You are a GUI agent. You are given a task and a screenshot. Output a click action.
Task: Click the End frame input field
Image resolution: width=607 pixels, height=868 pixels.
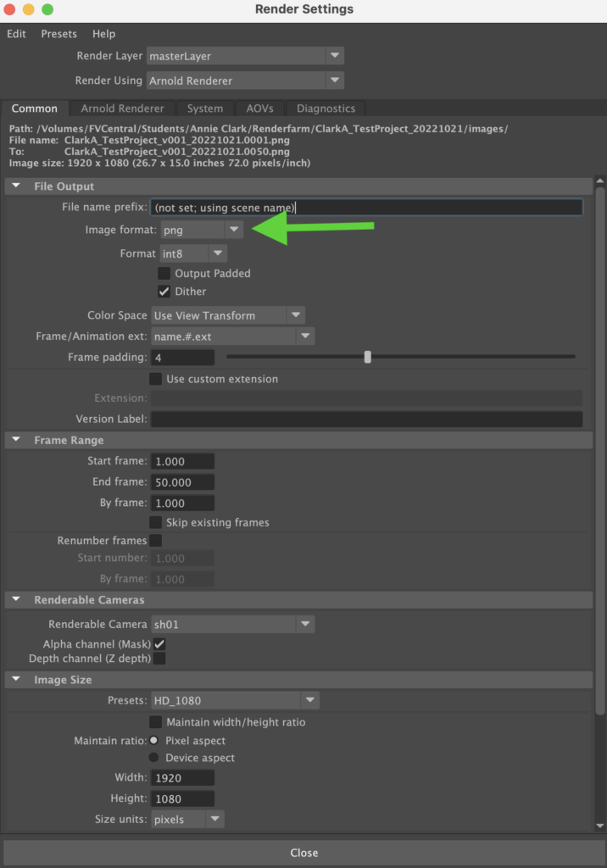pyautogui.click(x=182, y=482)
